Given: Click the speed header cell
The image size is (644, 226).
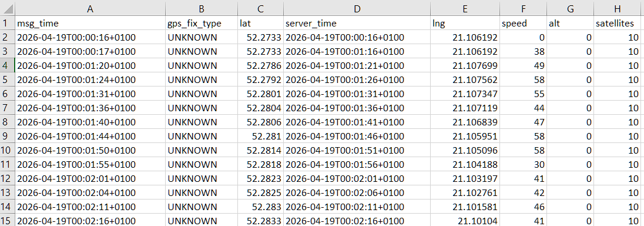Looking at the screenshot, I should click(524, 24).
